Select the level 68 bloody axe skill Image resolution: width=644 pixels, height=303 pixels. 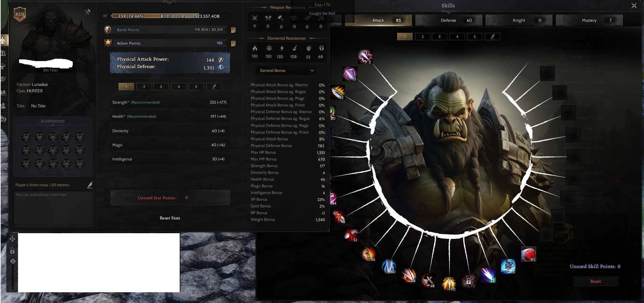[428, 281]
